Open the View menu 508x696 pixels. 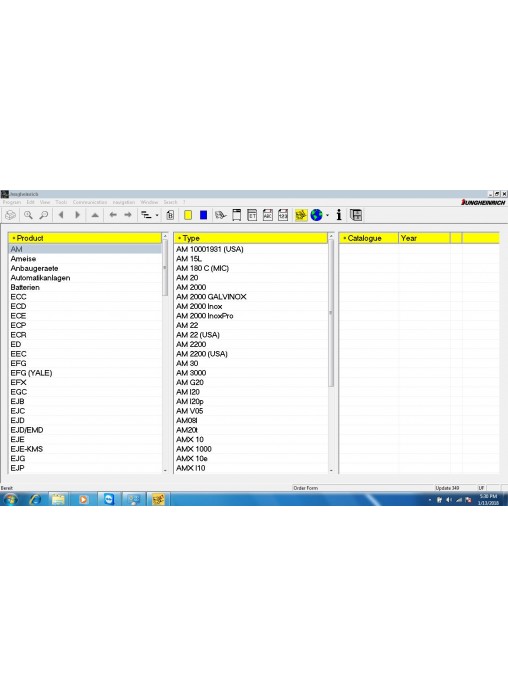click(45, 202)
